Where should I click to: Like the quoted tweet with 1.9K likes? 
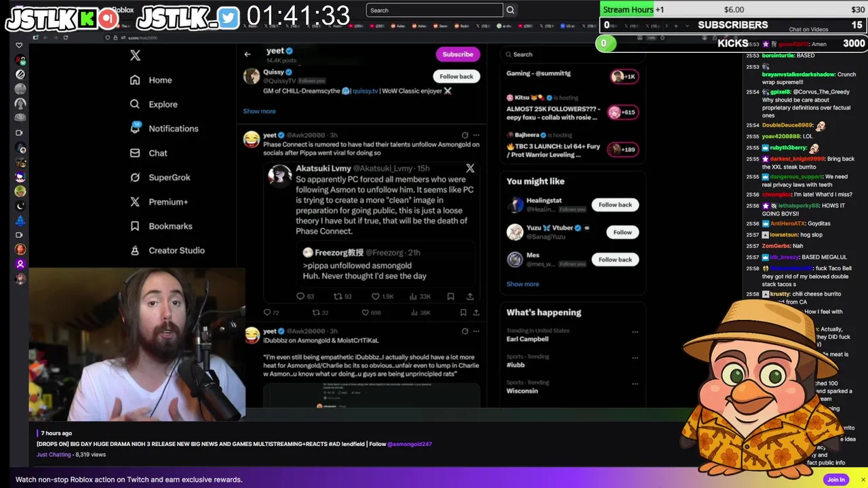tap(382, 296)
